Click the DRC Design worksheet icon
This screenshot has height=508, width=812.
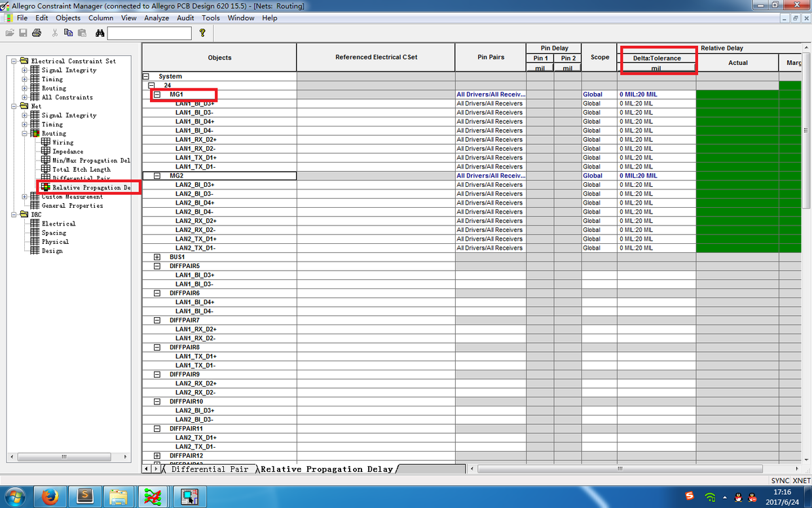pos(35,251)
